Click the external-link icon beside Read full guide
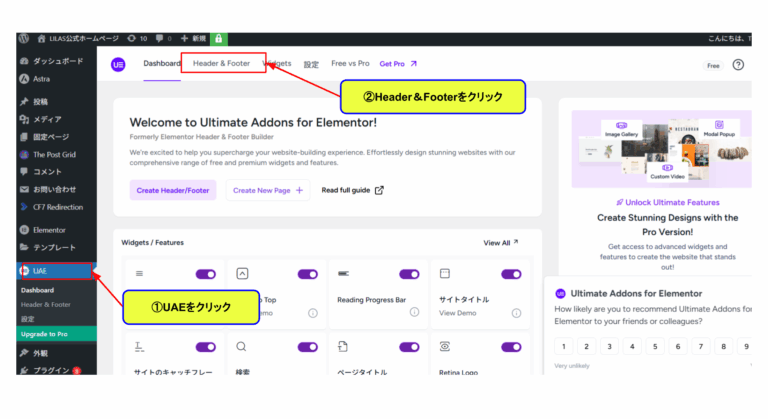 [379, 190]
